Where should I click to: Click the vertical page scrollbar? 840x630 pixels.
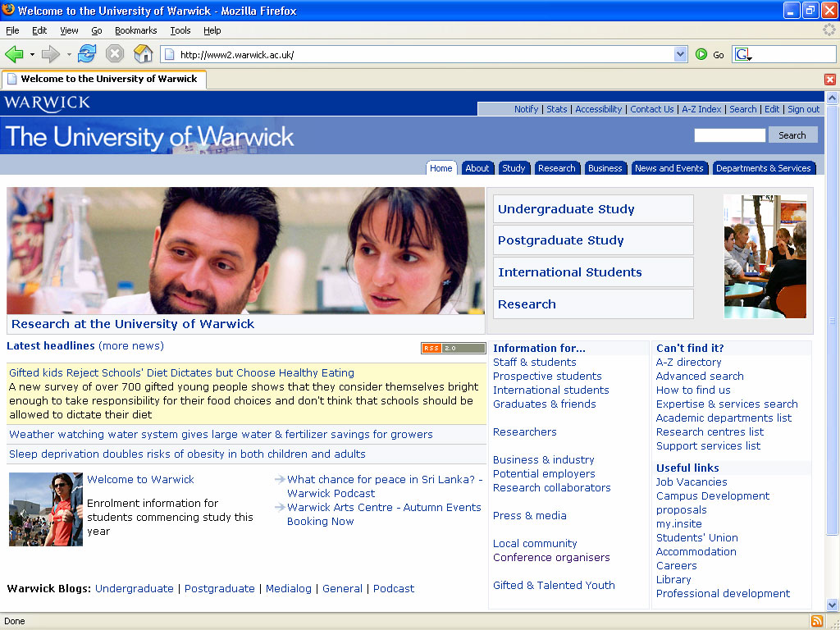click(x=832, y=328)
